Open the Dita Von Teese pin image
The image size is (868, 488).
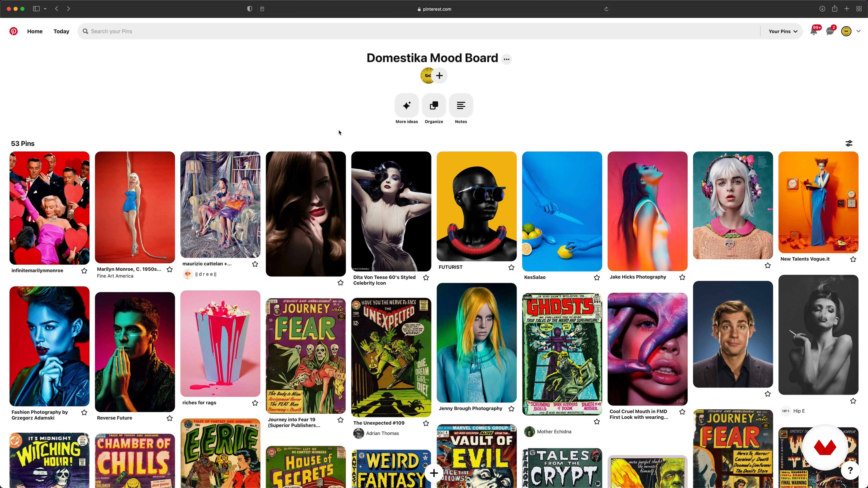pyautogui.click(x=391, y=211)
